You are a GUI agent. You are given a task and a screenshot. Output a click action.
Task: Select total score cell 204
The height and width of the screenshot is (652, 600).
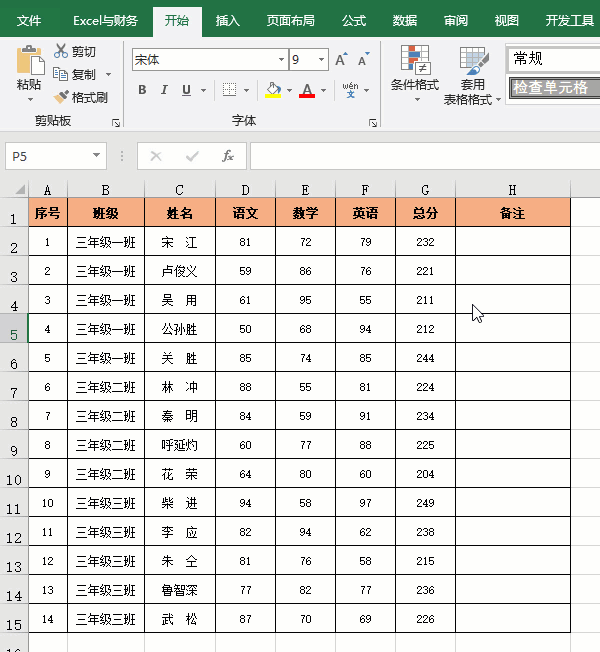[425, 474]
